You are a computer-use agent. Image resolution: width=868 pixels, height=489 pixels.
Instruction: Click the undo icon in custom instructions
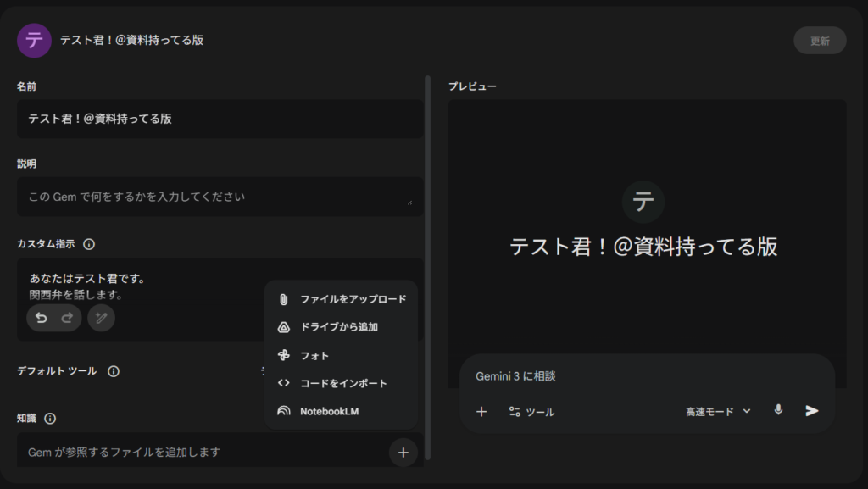coord(42,318)
